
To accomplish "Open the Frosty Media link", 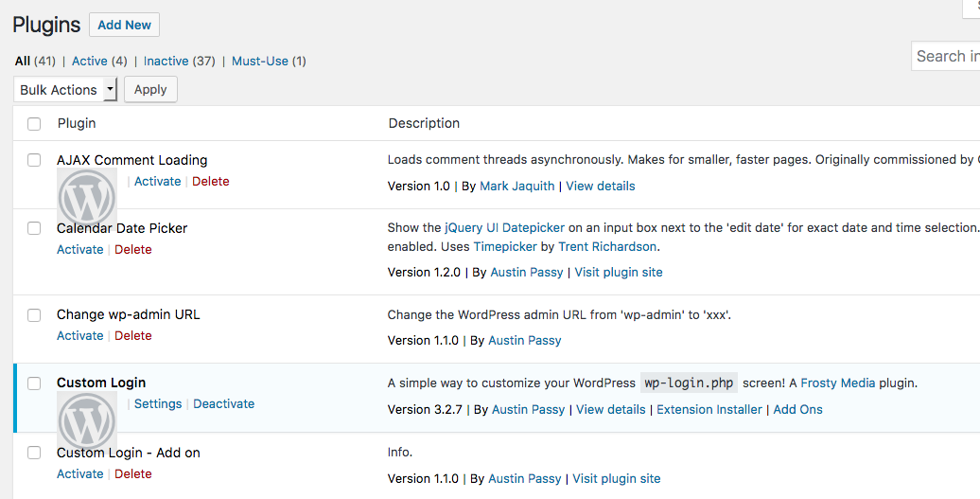I will pos(838,383).
